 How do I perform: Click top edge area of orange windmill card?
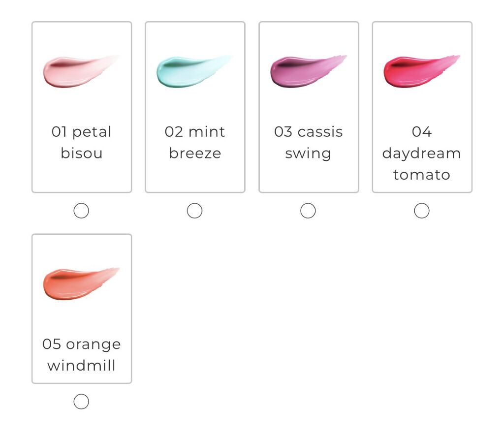pos(82,243)
